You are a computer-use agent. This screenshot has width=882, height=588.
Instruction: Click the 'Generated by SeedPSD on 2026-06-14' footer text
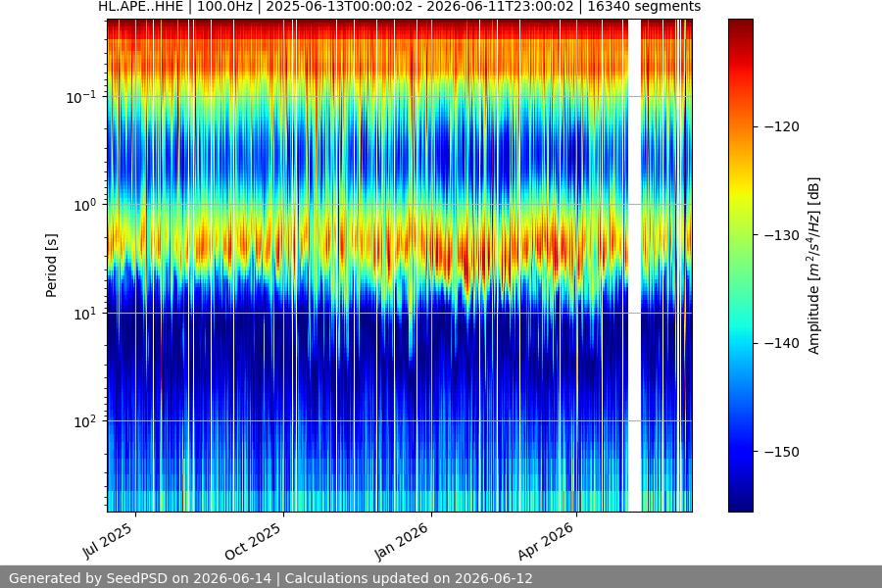pyautogui.click(x=140, y=578)
